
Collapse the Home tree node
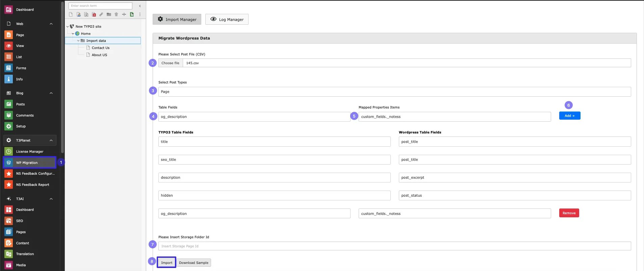pyautogui.click(x=73, y=33)
